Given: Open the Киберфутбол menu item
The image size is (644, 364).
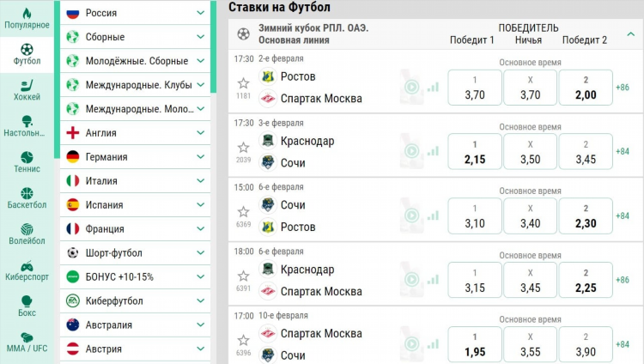Looking at the screenshot, I should [135, 300].
